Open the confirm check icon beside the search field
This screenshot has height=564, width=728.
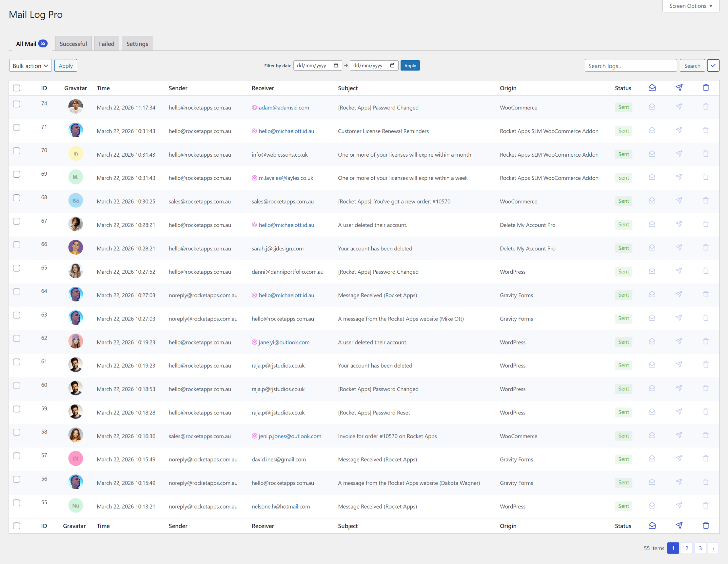pyautogui.click(x=713, y=65)
